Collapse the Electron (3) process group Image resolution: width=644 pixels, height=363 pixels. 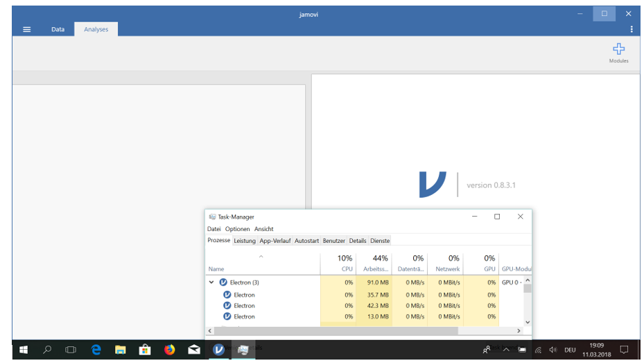click(211, 282)
